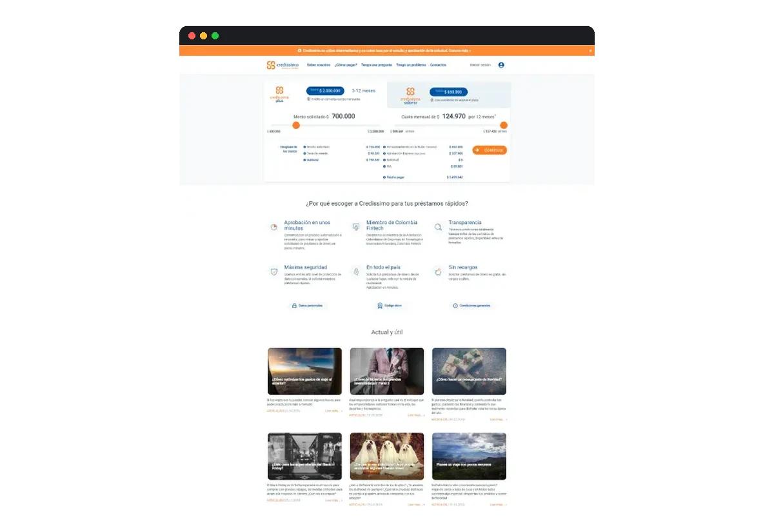
Task: Click the Aprobación en unos minutos heading
Action: (307, 225)
